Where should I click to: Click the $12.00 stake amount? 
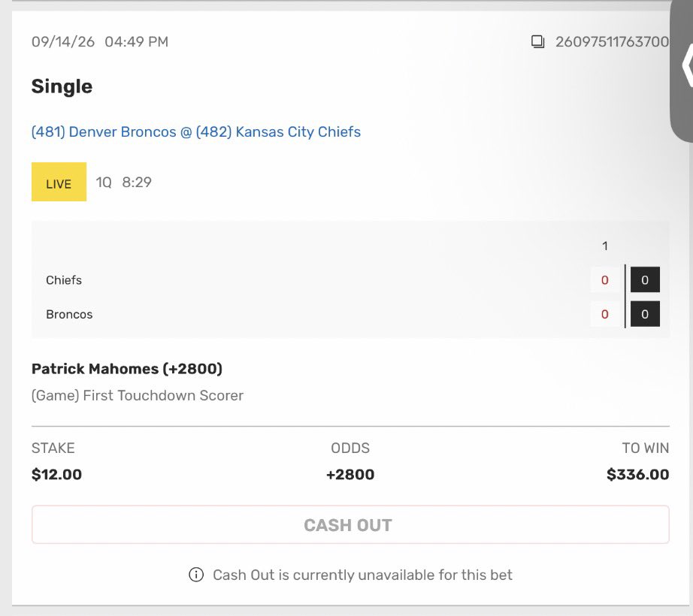point(56,474)
